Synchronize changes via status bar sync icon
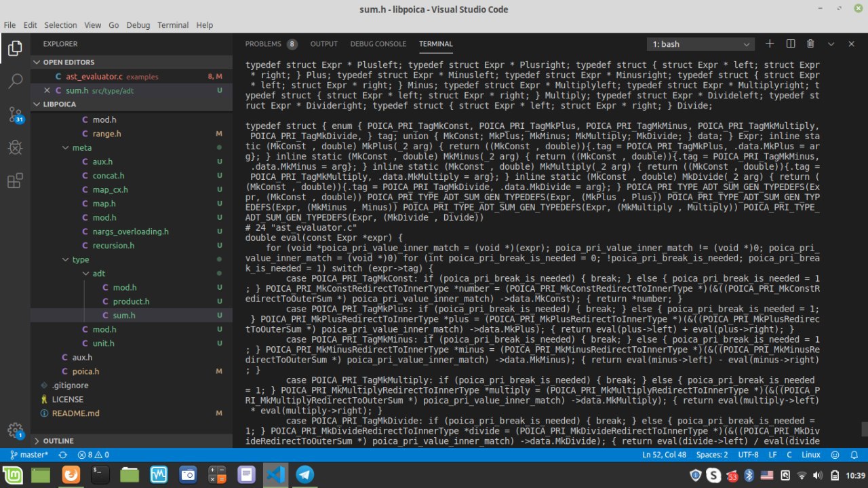This screenshot has height=488, width=868. tap(63, 455)
